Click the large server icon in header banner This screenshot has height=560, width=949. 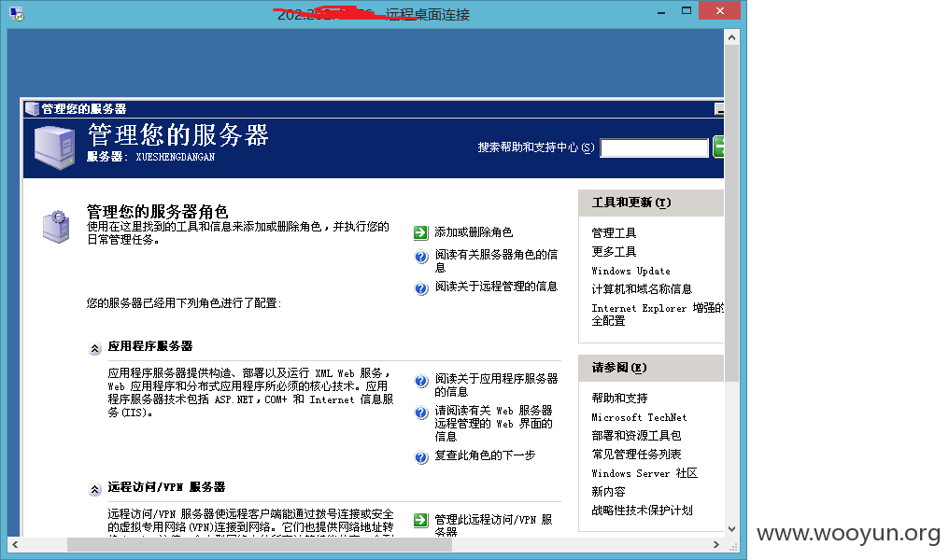pos(55,147)
